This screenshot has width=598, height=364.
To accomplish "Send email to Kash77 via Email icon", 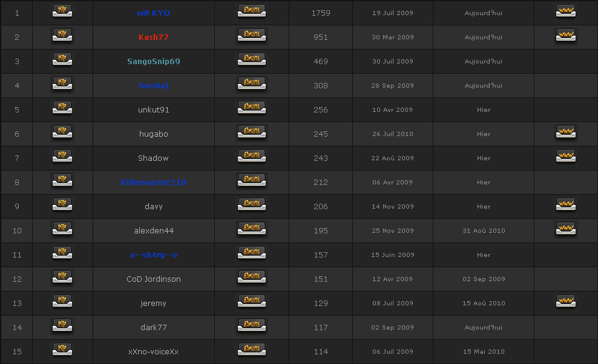I will click(252, 36).
